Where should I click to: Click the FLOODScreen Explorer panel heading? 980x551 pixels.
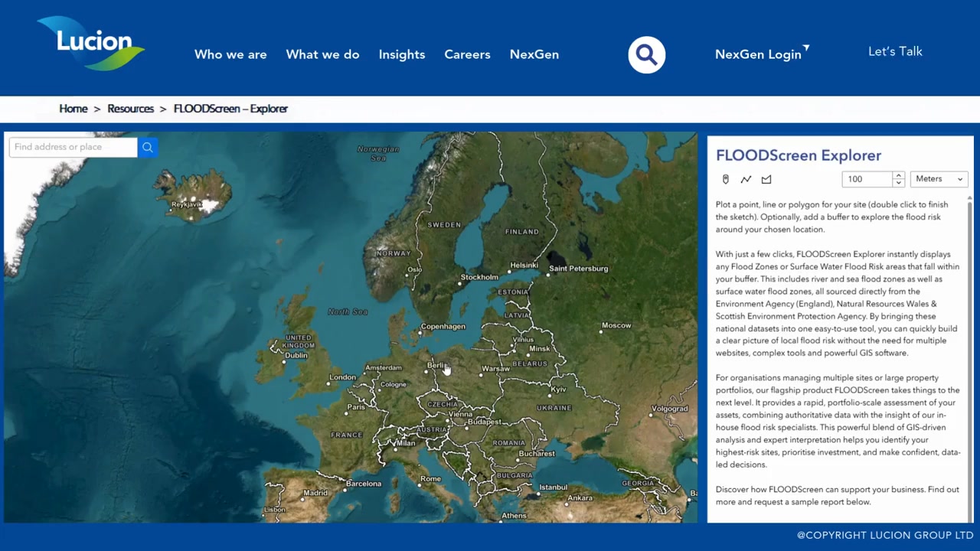pos(799,155)
